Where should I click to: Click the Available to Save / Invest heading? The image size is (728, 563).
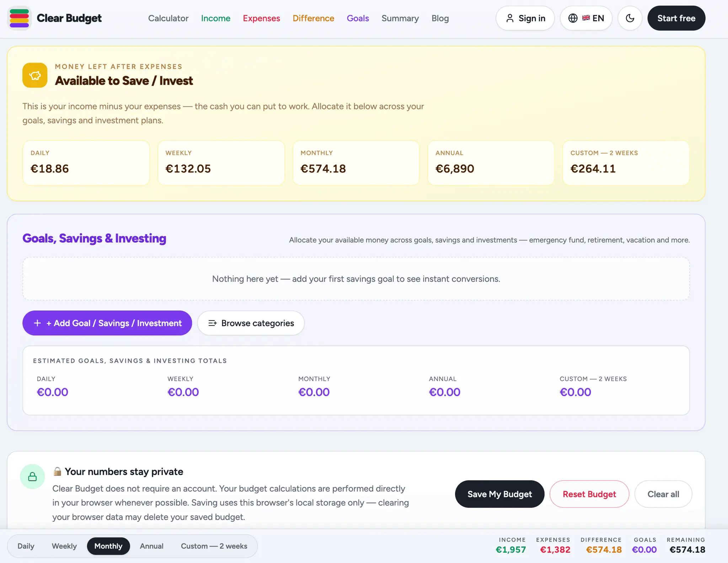124,81
